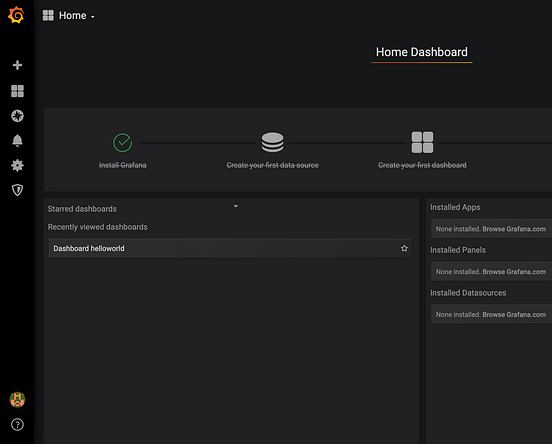Image resolution: width=552 pixels, height=444 pixels.
Task: Star the Dashboard helloworld entry
Action: pos(404,248)
